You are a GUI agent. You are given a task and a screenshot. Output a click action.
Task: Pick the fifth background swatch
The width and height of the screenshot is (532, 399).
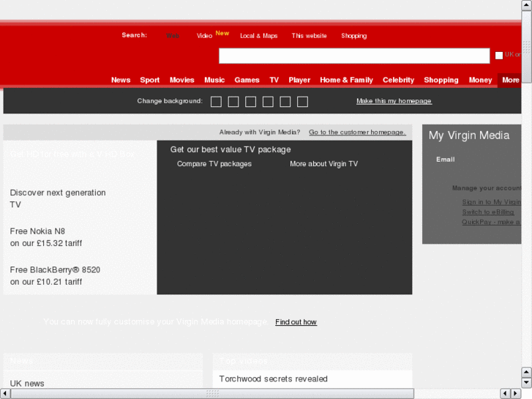(x=285, y=102)
